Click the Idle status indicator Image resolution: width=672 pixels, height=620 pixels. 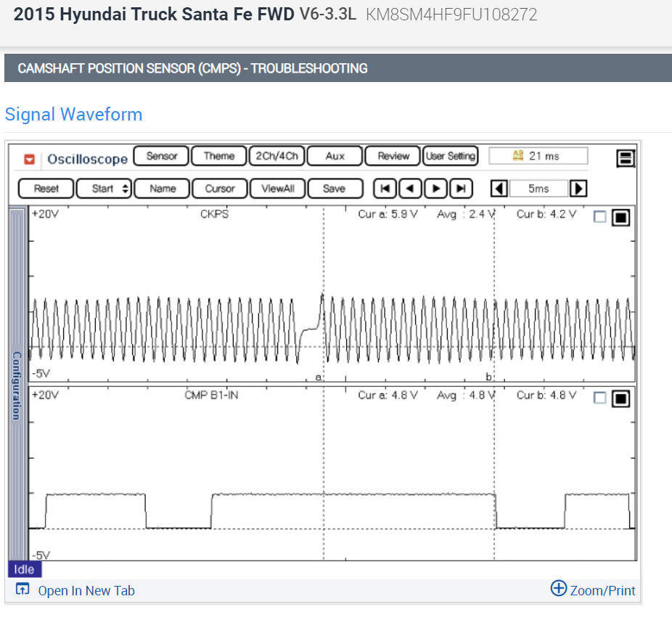[25, 569]
